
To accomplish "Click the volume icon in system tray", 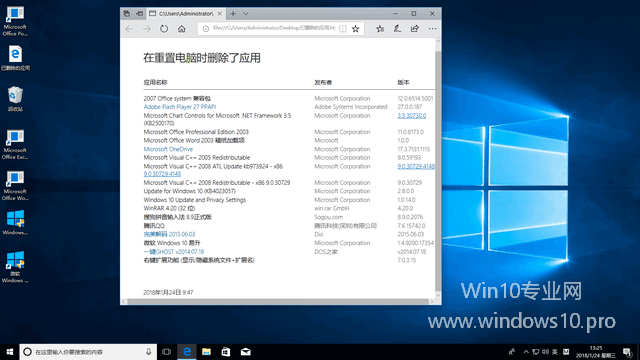I will pos(545,351).
